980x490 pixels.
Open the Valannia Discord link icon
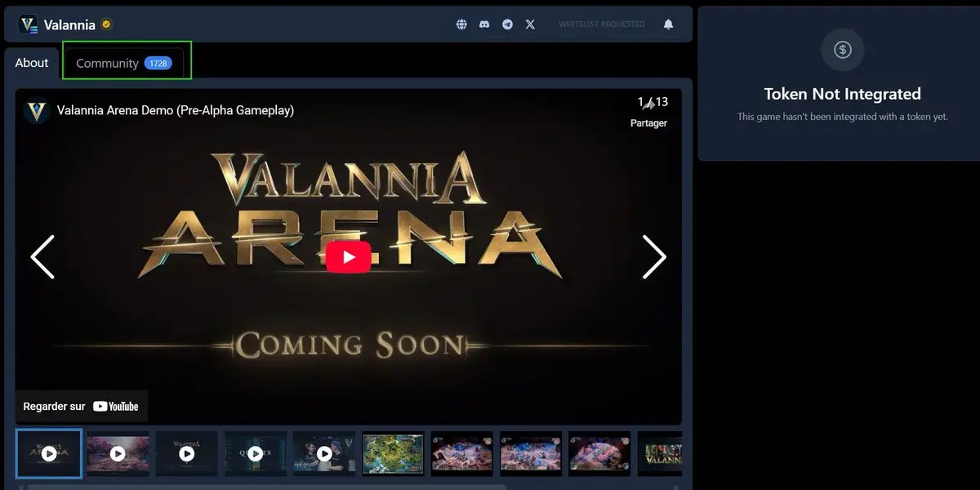click(x=484, y=24)
